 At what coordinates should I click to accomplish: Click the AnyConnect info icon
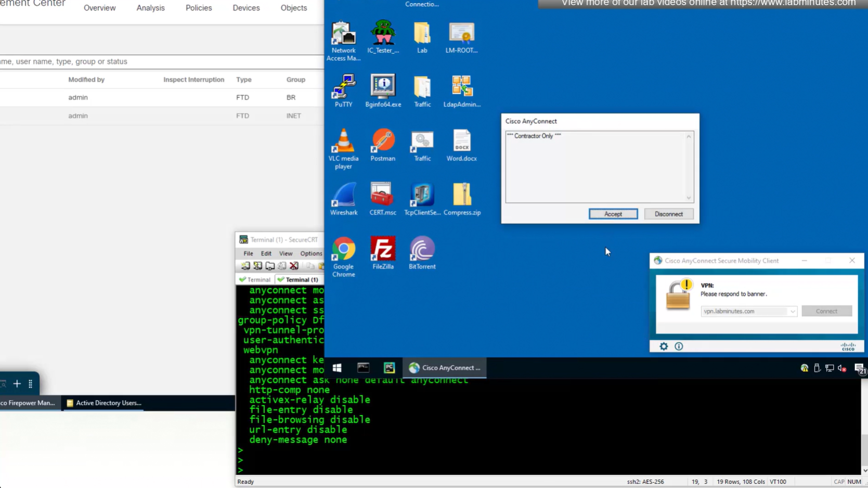(679, 346)
